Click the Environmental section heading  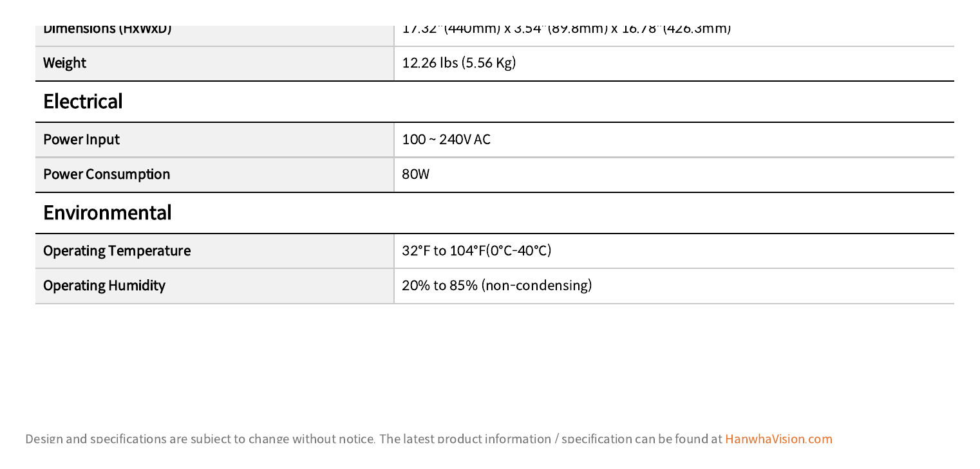tap(107, 213)
